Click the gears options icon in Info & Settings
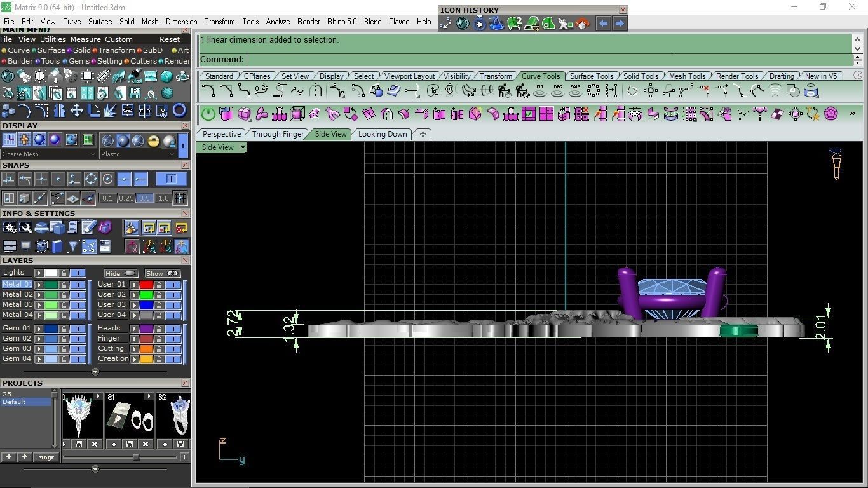This screenshot has height=488, width=868. tap(10, 228)
